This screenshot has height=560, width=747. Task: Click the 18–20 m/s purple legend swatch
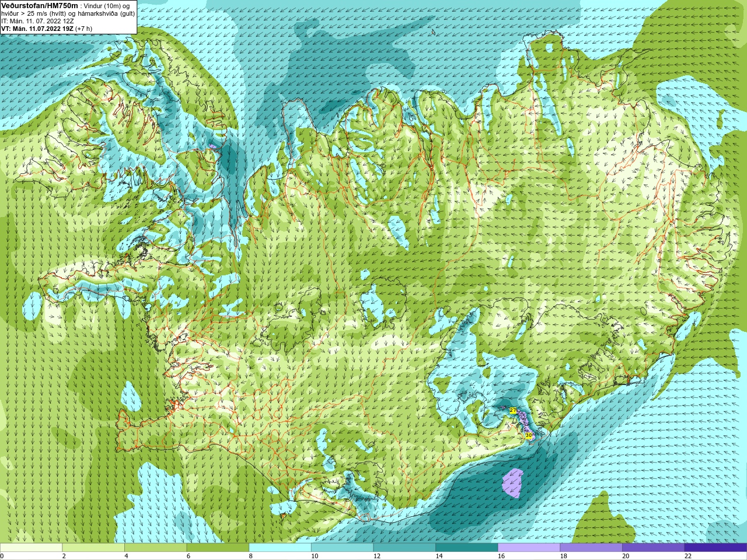(591, 548)
